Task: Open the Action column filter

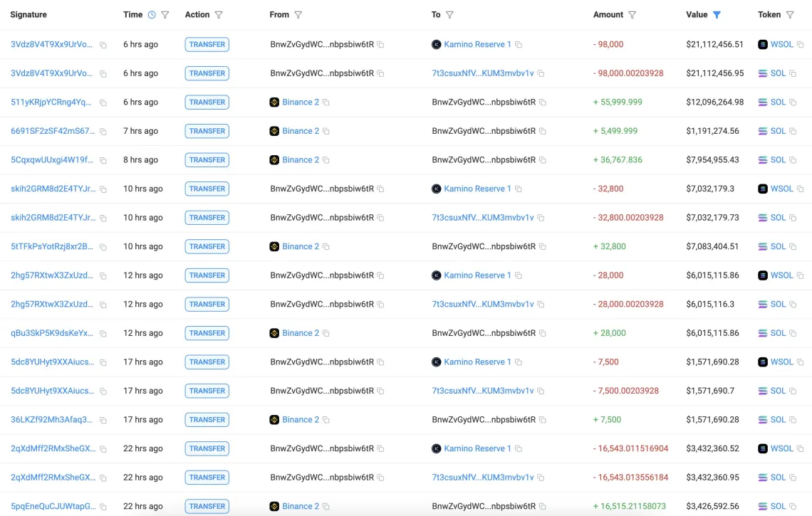Action: (219, 15)
